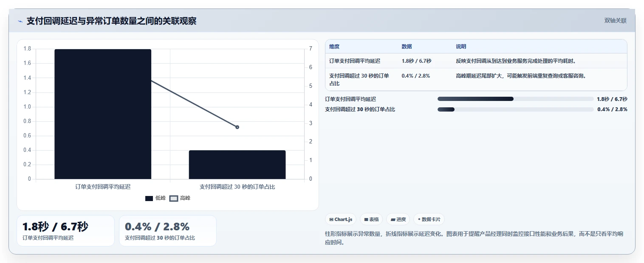
Task: Click the 数据 table column header
Action: pos(407,47)
